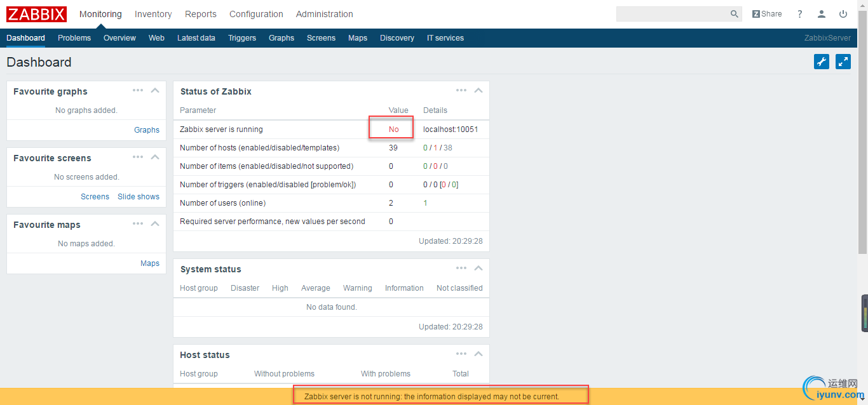Click 'Updated: 20:29:28' in Status of Zabbix
Image resolution: width=868 pixels, height=405 pixels.
(451, 241)
